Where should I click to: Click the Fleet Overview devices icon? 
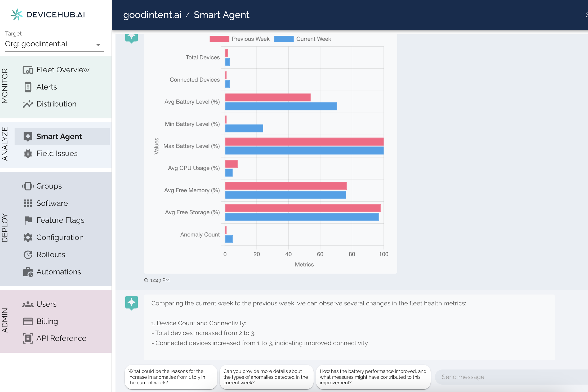point(28,70)
